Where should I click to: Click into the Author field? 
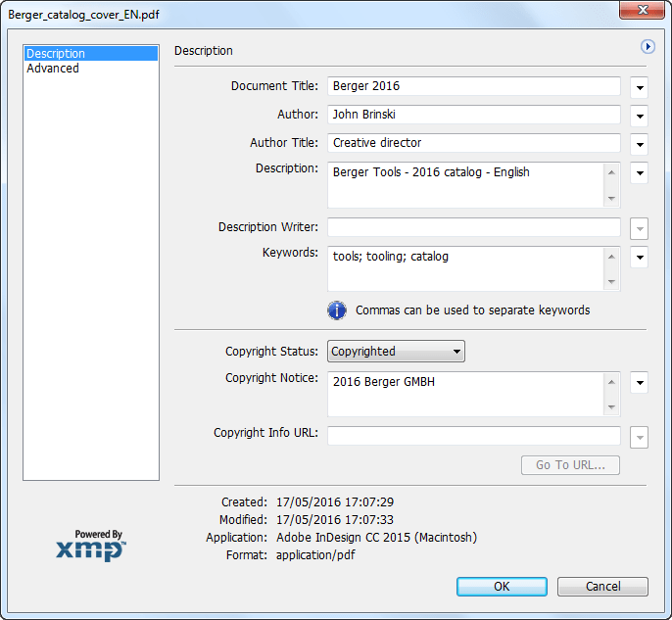tap(474, 115)
